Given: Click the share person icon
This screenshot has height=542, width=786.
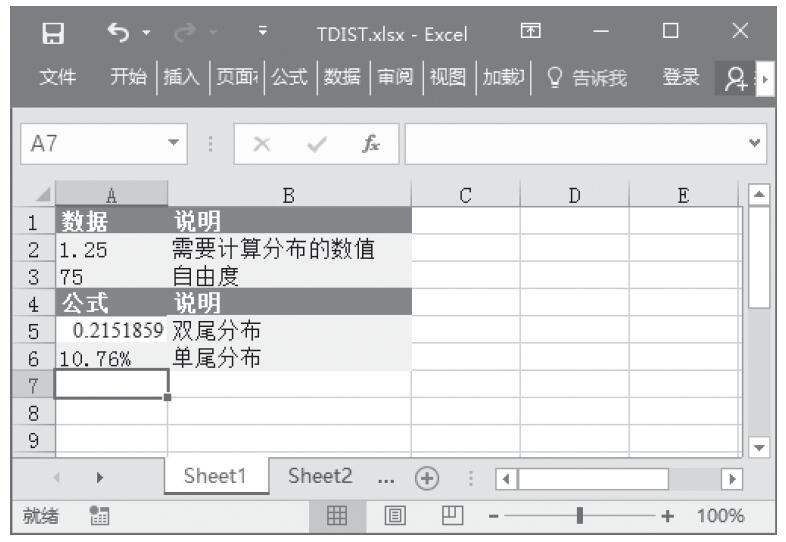Looking at the screenshot, I should (x=735, y=78).
